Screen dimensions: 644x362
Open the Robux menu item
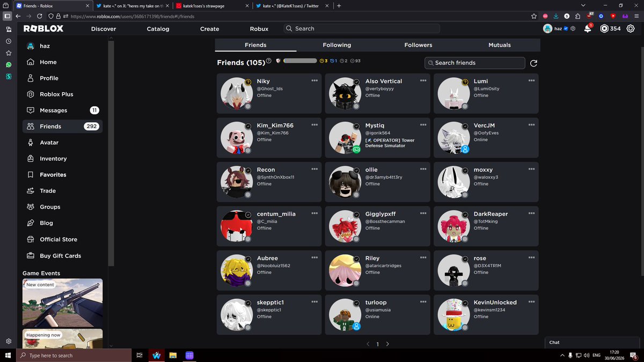(x=259, y=29)
